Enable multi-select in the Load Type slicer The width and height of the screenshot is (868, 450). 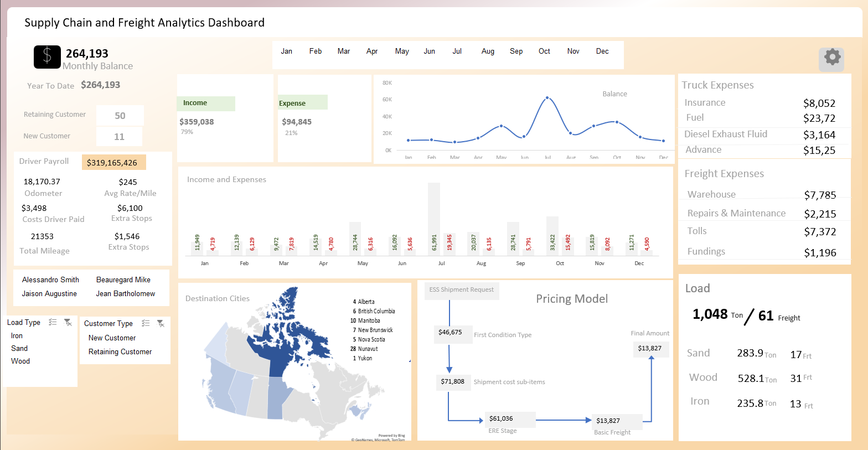point(53,322)
